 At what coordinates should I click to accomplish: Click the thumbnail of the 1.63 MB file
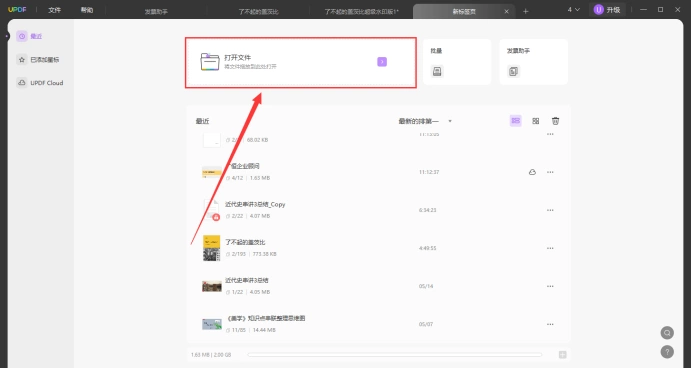tap(212, 172)
